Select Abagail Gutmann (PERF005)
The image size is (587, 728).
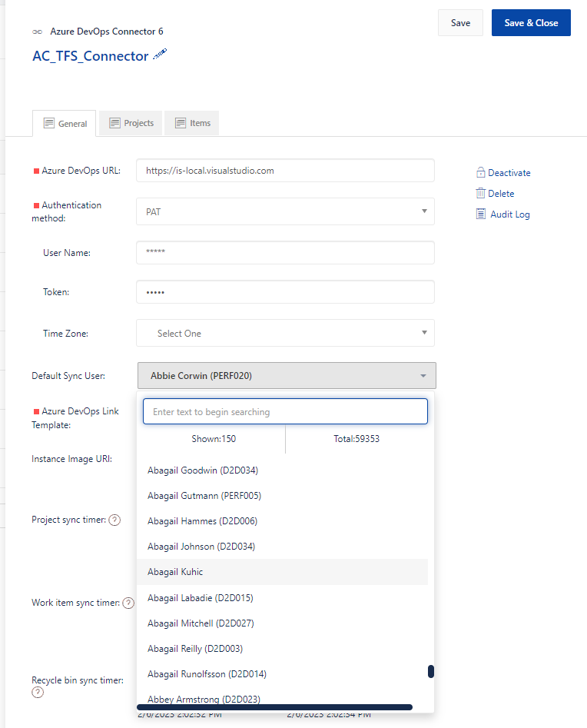point(282,496)
